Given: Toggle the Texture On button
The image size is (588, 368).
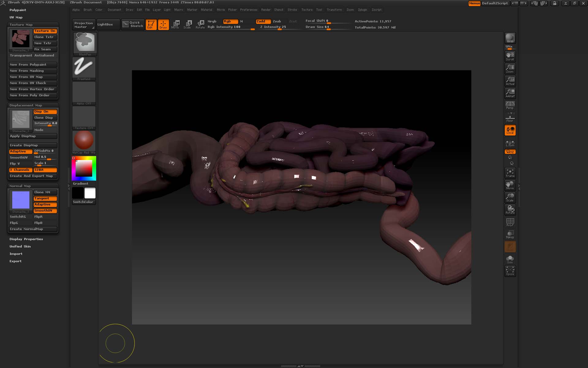Looking at the screenshot, I should pos(45,31).
